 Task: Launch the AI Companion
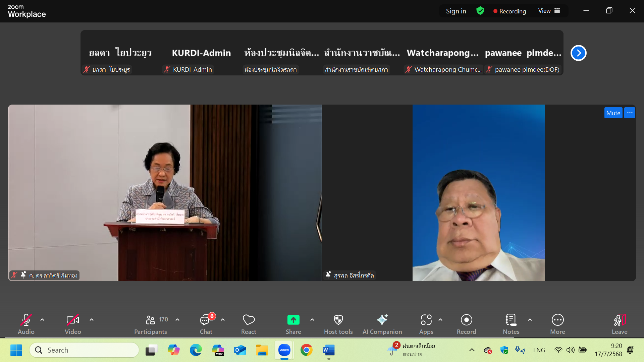tap(382, 324)
